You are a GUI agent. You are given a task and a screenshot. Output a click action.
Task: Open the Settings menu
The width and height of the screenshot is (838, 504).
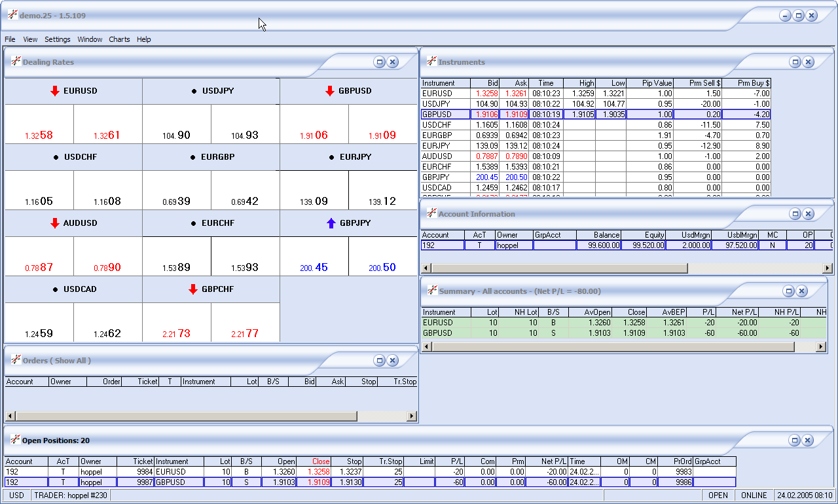point(57,39)
